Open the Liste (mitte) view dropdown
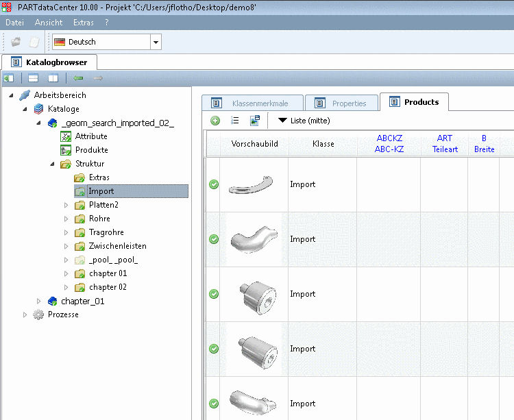This screenshot has height=420, width=514. coord(304,121)
